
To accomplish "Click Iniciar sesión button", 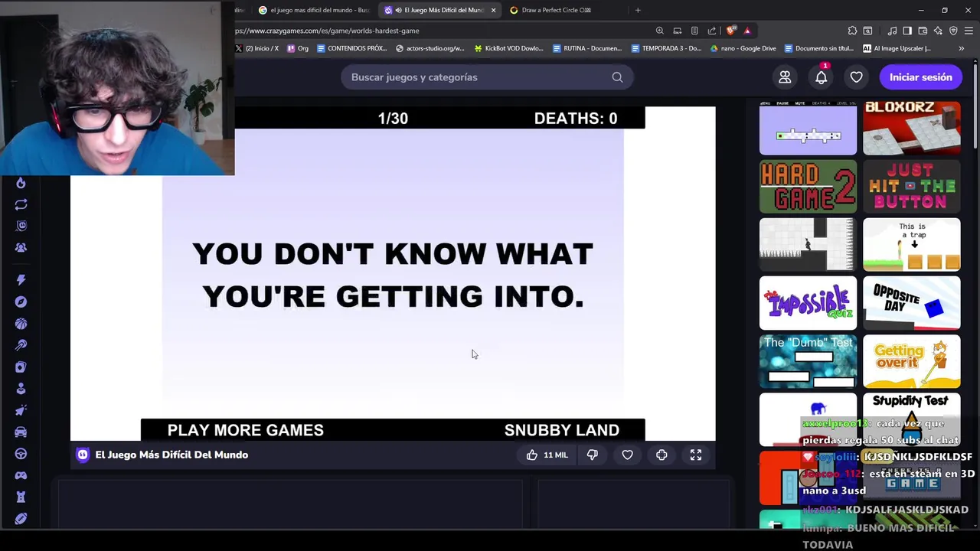I will [x=920, y=77].
